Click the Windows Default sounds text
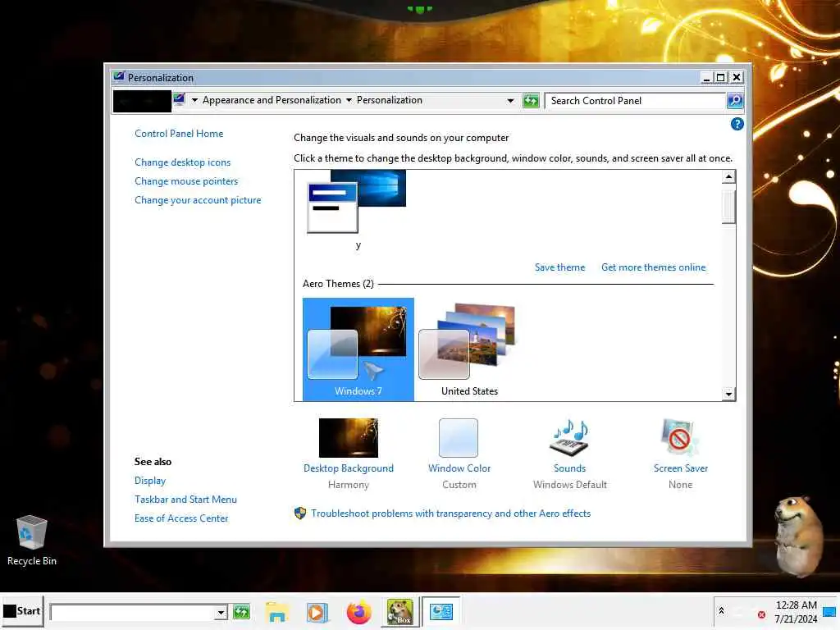Image resolution: width=840 pixels, height=630 pixels. point(570,485)
